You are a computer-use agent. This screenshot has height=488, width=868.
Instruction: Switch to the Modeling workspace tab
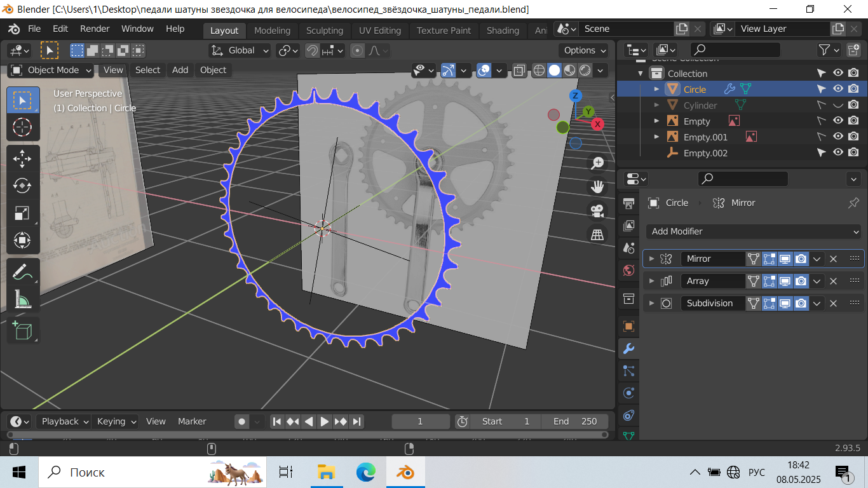(x=272, y=30)
